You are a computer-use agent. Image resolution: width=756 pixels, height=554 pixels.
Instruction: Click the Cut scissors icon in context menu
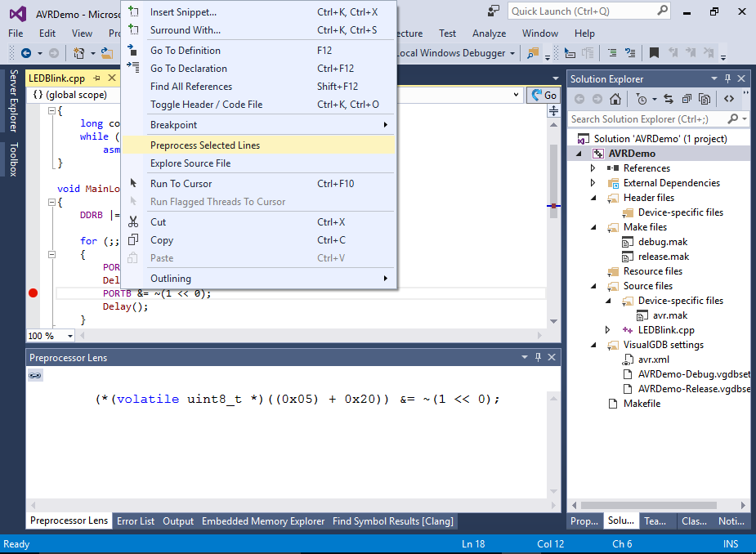tap(133, 221)
